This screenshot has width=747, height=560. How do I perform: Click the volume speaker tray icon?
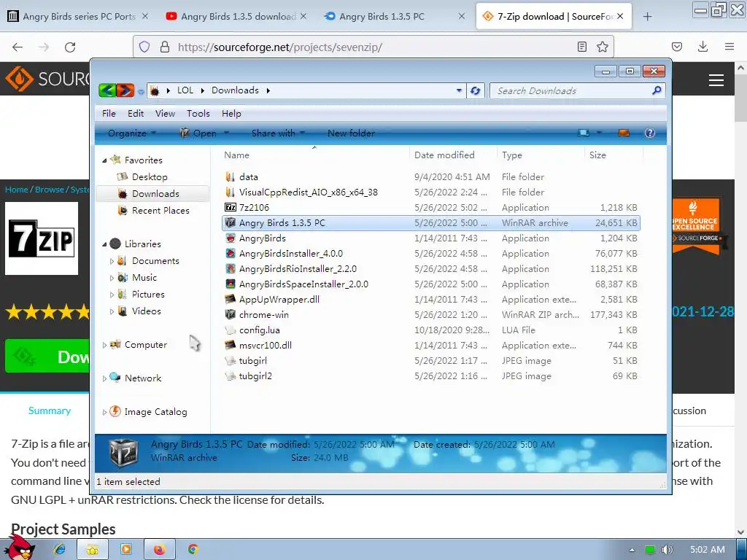(667, 550)
